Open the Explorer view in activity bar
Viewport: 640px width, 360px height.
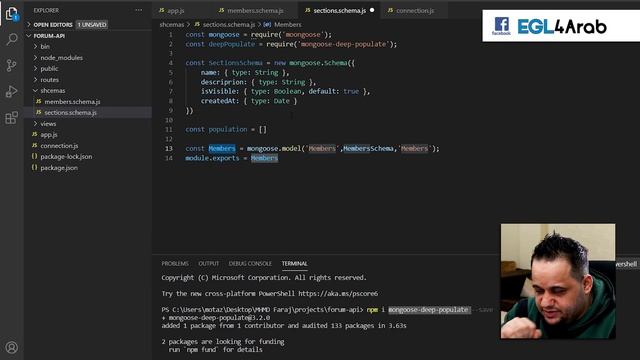pos(11,14)
